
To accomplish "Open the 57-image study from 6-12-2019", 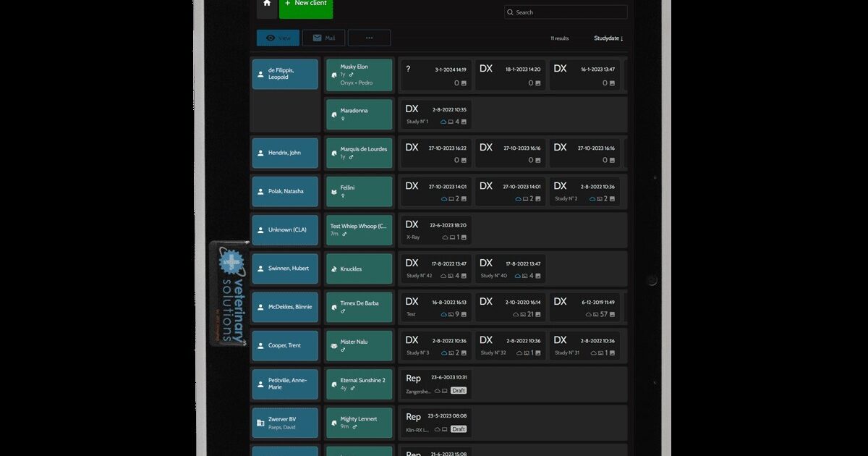I will pos(584,307).
